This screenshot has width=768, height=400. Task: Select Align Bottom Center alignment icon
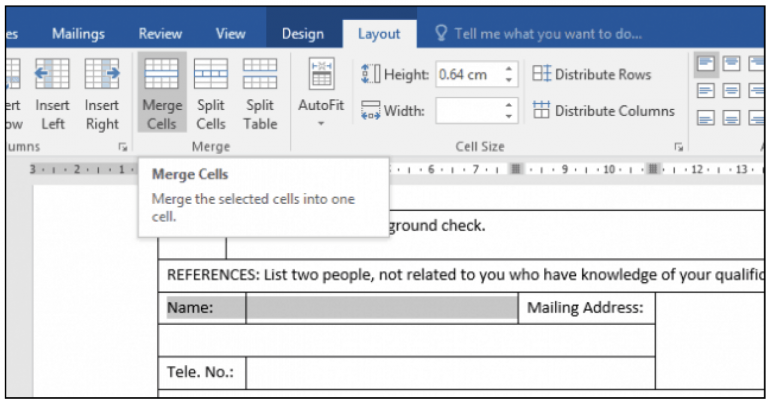(x=731, y=118)
